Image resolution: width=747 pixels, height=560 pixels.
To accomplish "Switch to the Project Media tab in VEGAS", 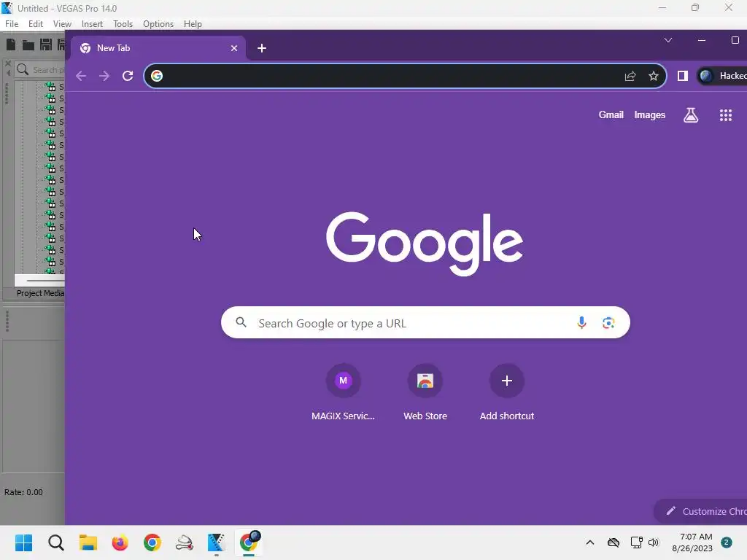I will [x=40, y=293].
